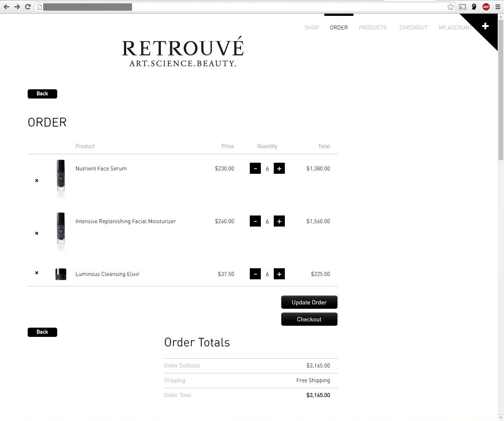Click the bold Order Total amount $3,165.00

tap(318, 395)
